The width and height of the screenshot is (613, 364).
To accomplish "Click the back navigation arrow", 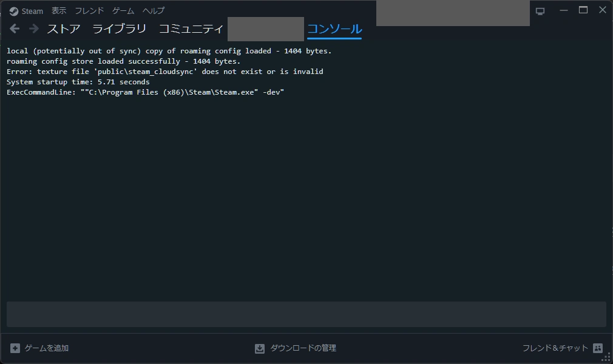I will [x=14, y=28].
